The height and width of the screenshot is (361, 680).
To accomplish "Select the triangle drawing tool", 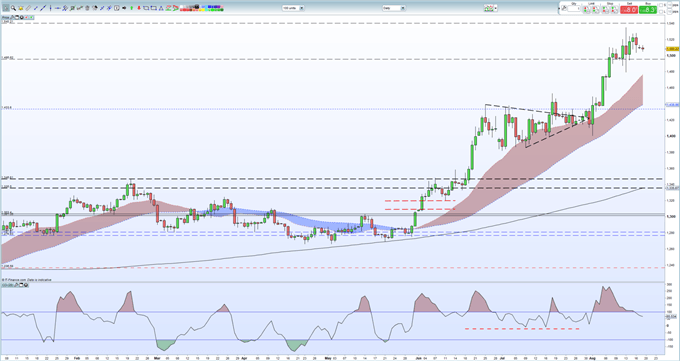I will click(161, 8).
